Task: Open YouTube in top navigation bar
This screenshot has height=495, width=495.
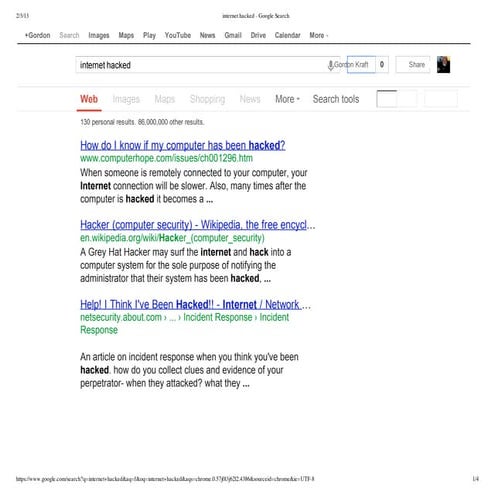Action: [x=178, y=35]
